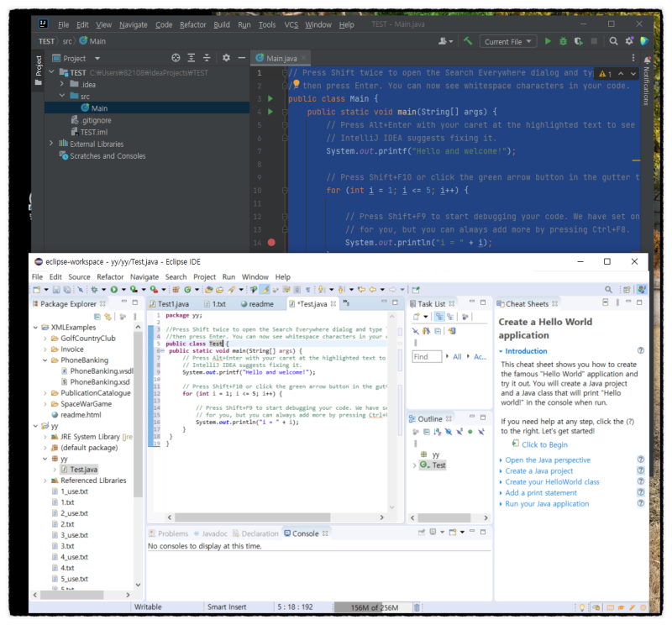Screen dimensions: 672x625
Task: Click Link with Editor icon in Package Explorer
Action: pos(108,317)
